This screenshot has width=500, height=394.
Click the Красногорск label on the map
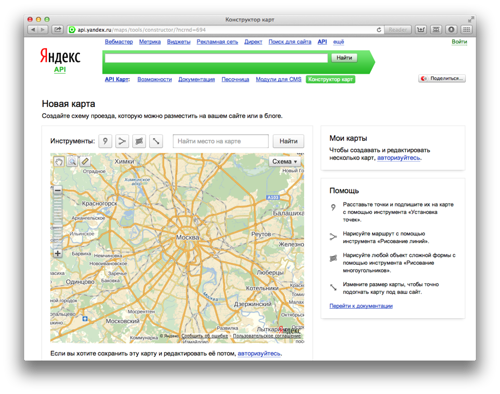(x=99, y=203)
